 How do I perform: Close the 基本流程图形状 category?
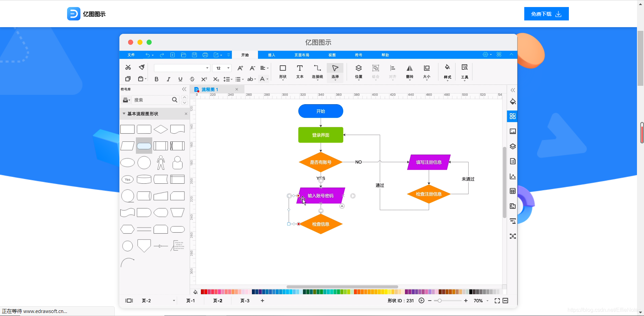186,114
